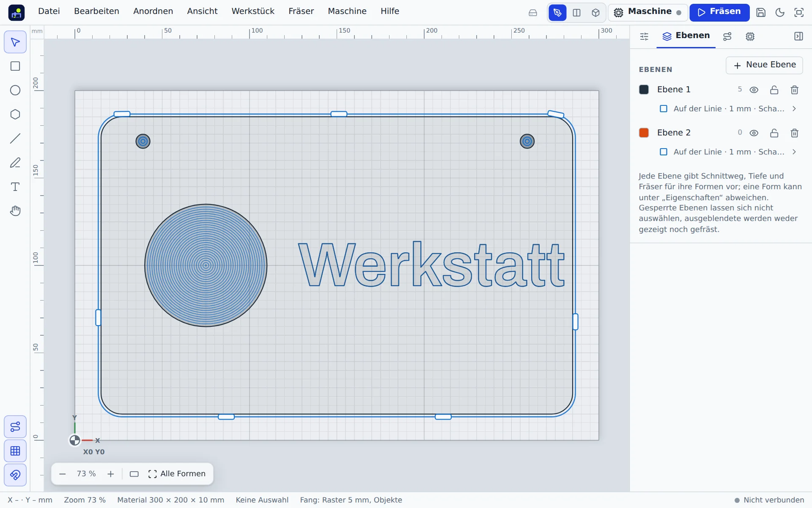Open the Werkstück menu
The image size is (812, 508).
(253, 11)
